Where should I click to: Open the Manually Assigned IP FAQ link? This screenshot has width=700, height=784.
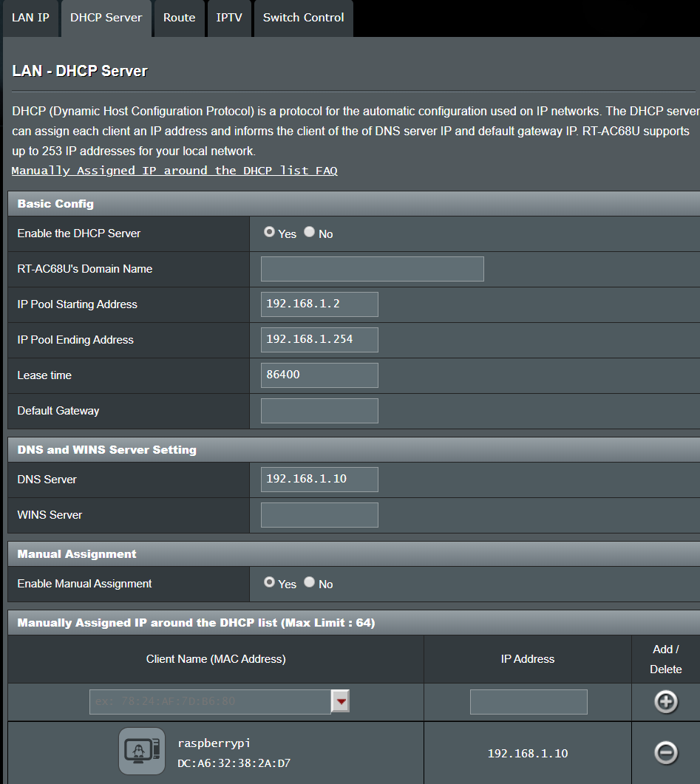tap(174, 171)
